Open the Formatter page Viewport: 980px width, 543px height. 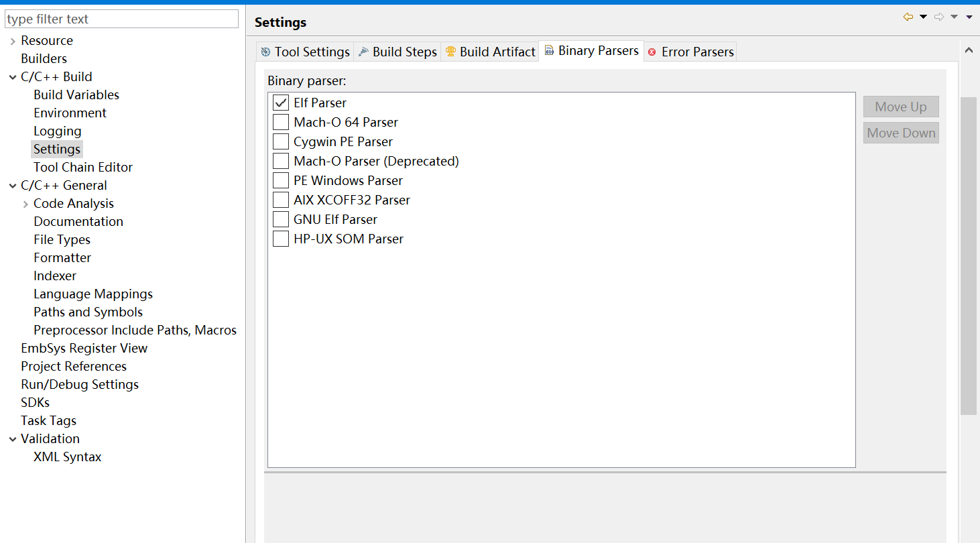[62, 257]
